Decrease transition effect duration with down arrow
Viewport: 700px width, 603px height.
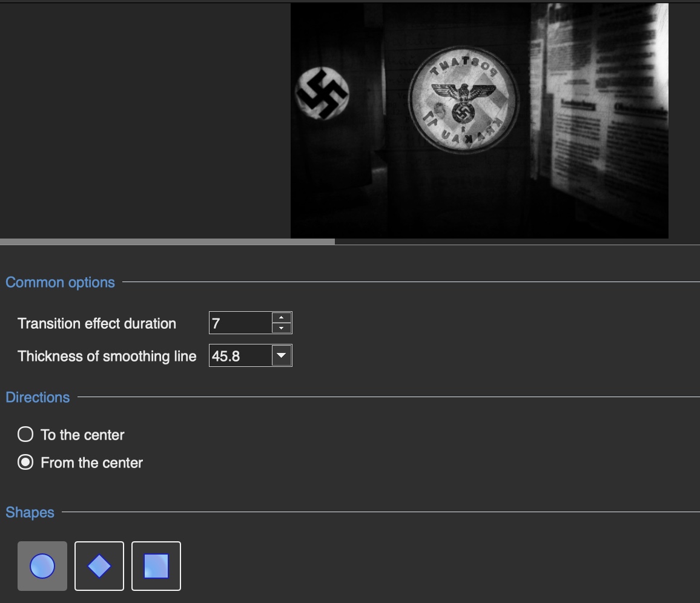281,328
